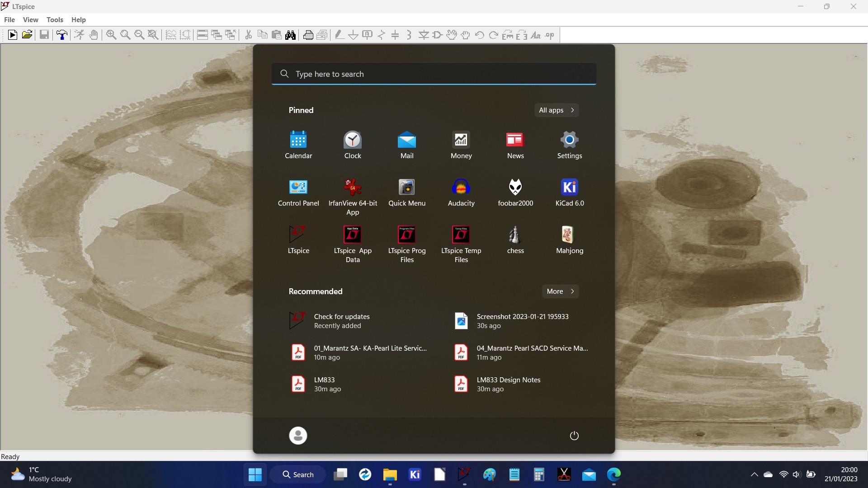Click the Redo toolbar icon
This screenshot has height=488, width=868.
(494, 35)
